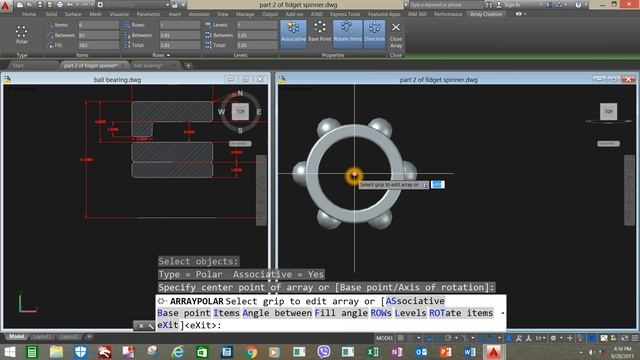Click Plot printer icon in quick access toolbar

click(x=60, y=5)
